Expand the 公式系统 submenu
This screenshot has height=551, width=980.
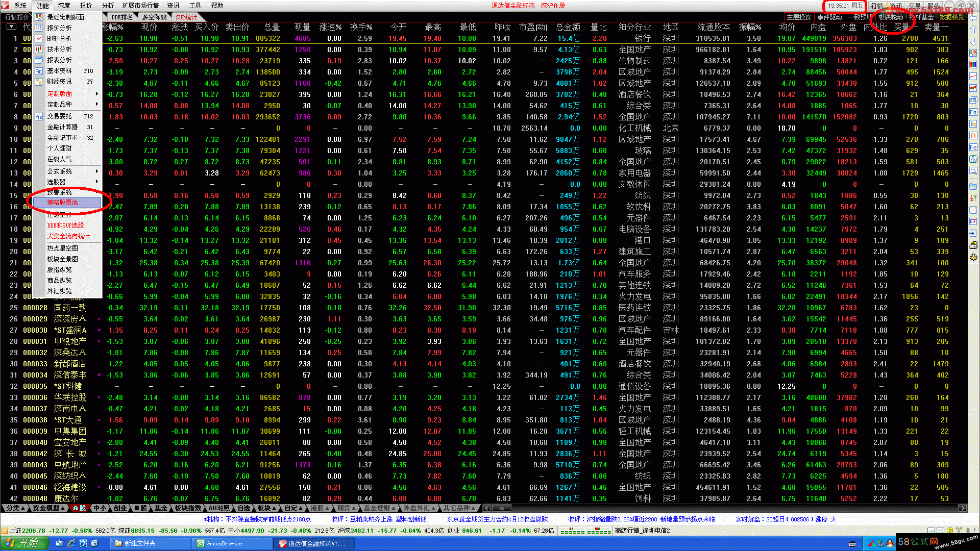click(67, 171)
